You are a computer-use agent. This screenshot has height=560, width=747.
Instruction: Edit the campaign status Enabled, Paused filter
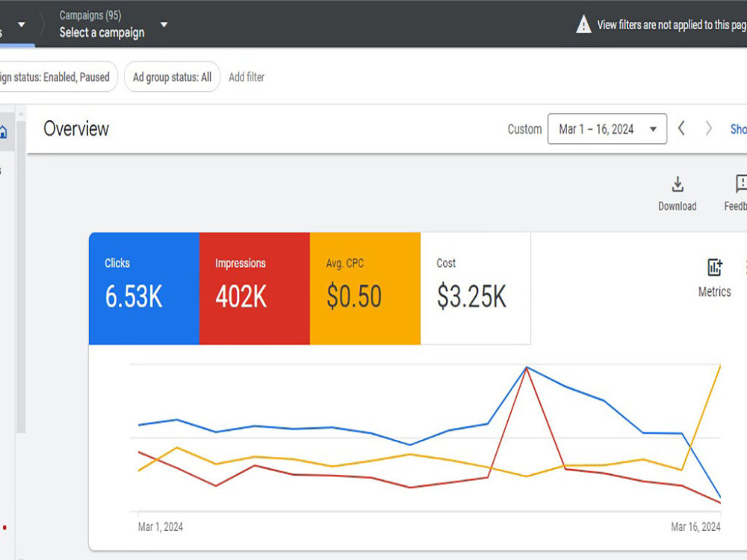tap(58, 77)
